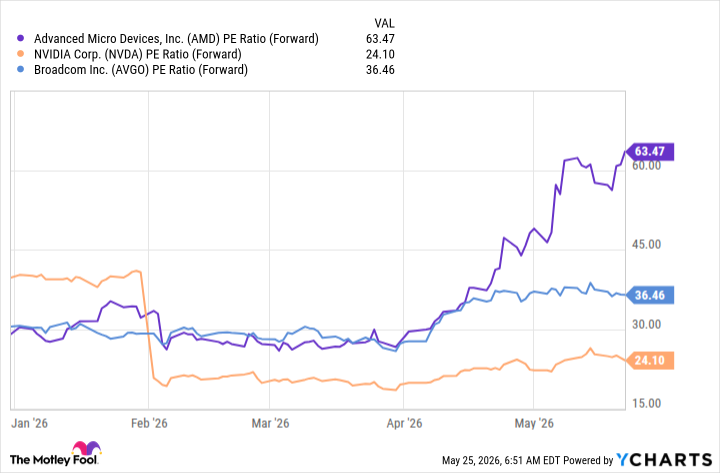Screen dimensions: 720x473
Task: Click the purple AMD legend dot
Action: (20, 39)
